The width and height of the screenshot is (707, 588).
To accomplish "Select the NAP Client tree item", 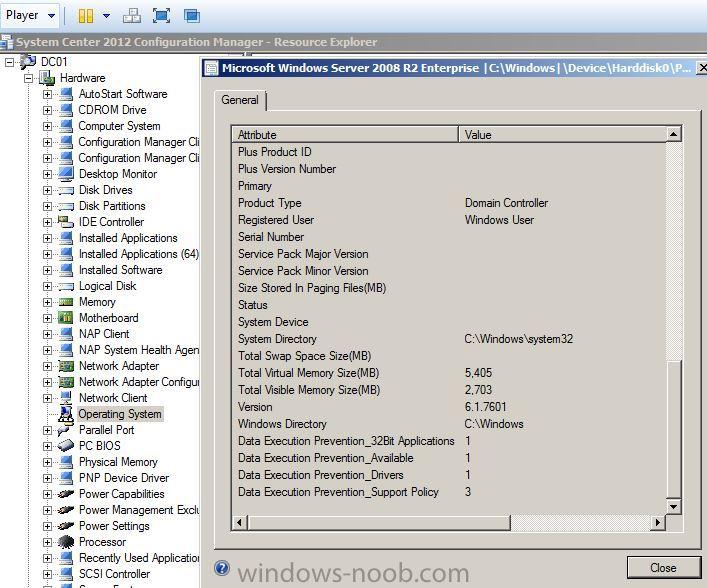I will [x=104, y=334].
